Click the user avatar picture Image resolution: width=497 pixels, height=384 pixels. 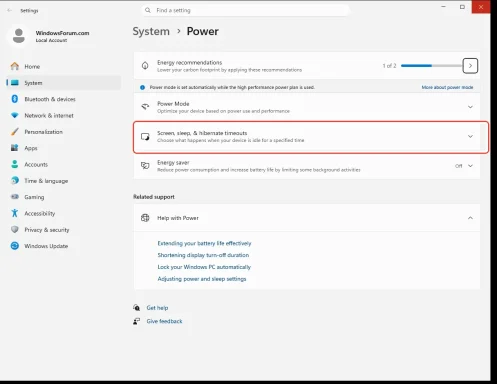[19, 36]
